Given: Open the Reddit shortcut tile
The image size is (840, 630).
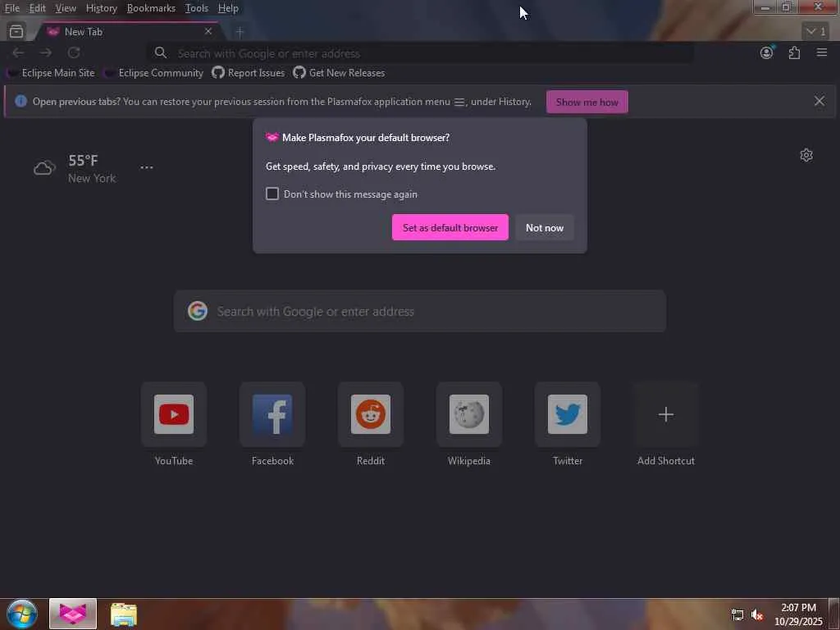Looking at the screenshot, I should pyautogui.click(x=371, y=414).
